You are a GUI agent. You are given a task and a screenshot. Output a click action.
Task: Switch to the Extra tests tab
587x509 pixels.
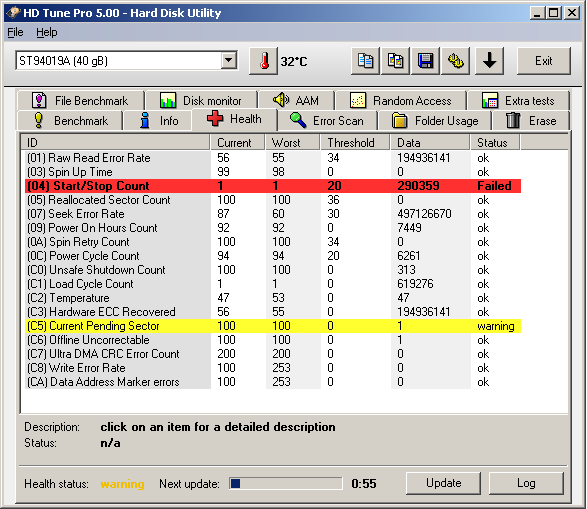[x=518, y=100]
